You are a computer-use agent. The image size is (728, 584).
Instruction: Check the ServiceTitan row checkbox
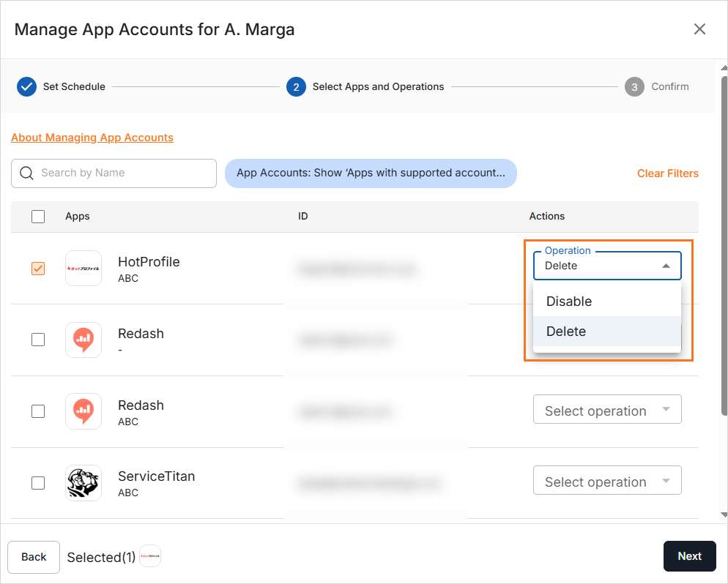pos(38,483)
